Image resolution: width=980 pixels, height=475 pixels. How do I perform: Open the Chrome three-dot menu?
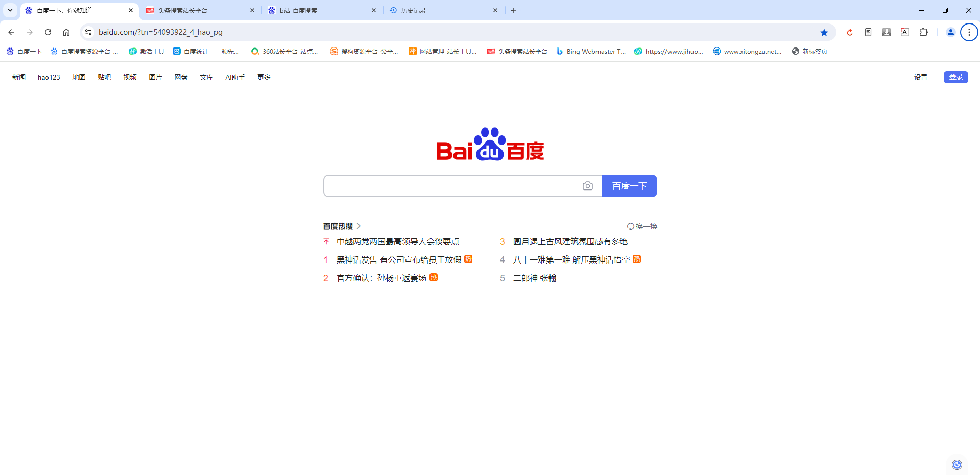[x=969, y=32]
